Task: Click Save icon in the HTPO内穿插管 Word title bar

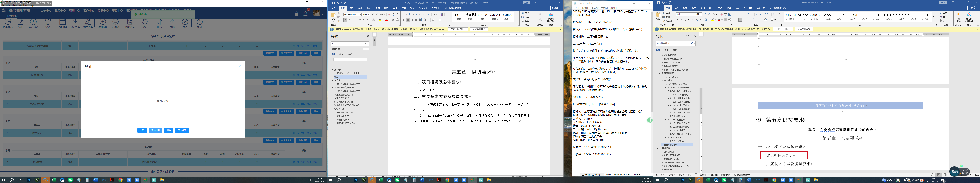Action: click(x=333, y=3)
